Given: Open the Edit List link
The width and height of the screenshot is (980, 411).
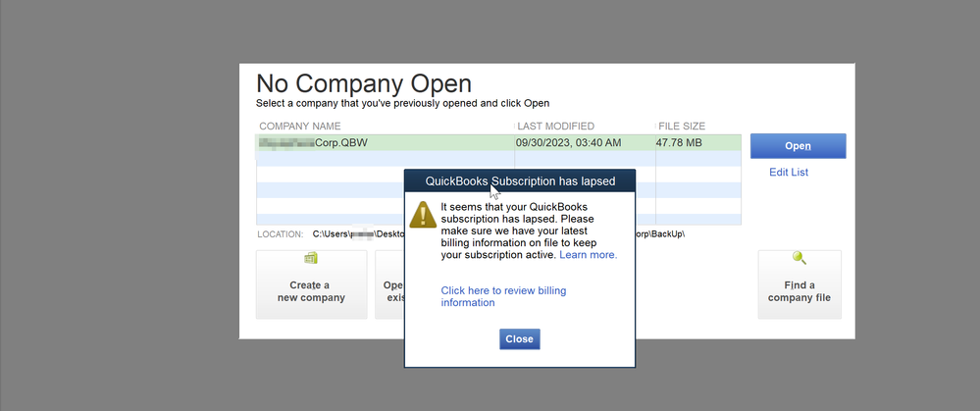Looking at the screenshot, I should point(789,173).
